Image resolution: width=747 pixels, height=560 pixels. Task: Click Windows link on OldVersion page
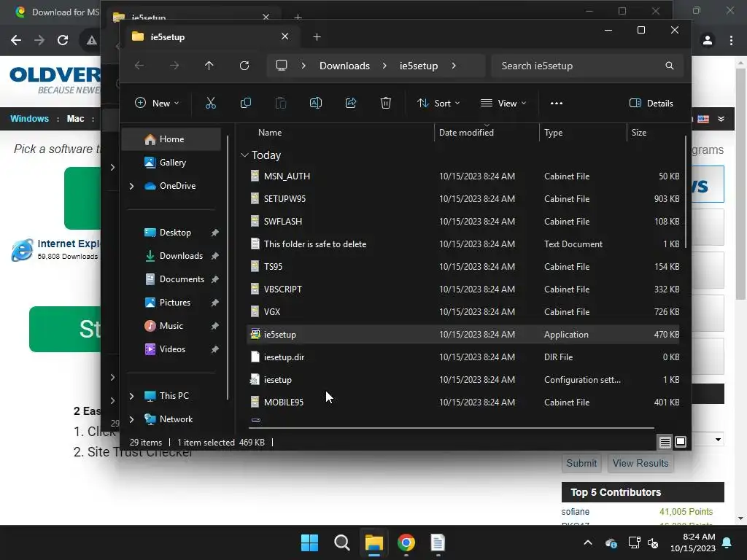tap(29, 119)
